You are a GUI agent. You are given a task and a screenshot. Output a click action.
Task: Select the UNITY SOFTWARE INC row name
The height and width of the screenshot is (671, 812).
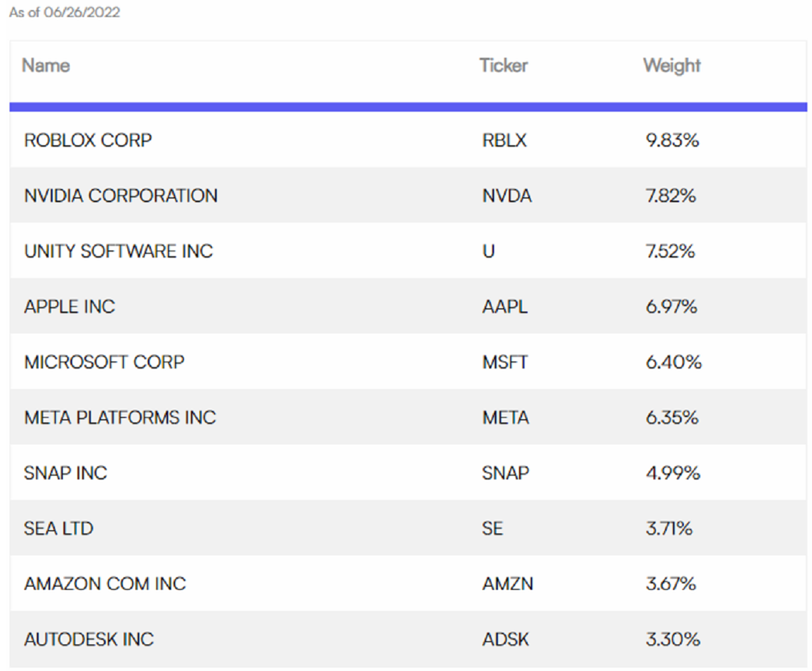point(119,251)
